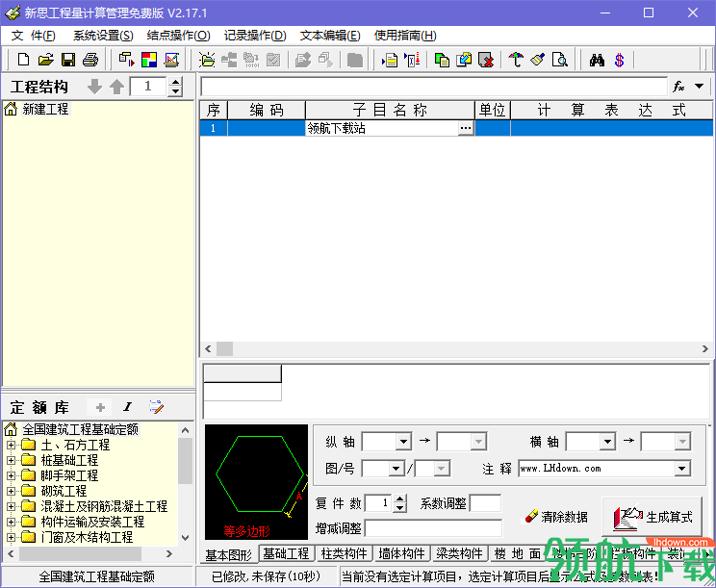Click the paste clipboard toolbar icon

pos(464,60)
